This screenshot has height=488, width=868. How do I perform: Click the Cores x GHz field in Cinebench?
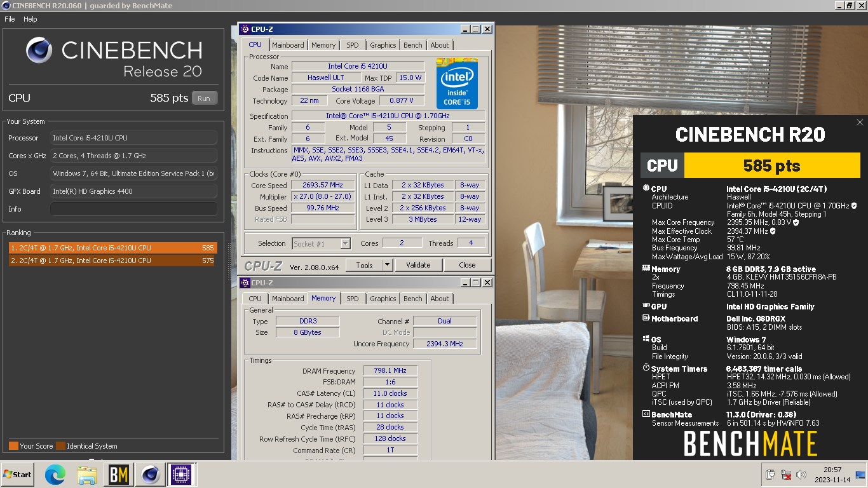133,156
